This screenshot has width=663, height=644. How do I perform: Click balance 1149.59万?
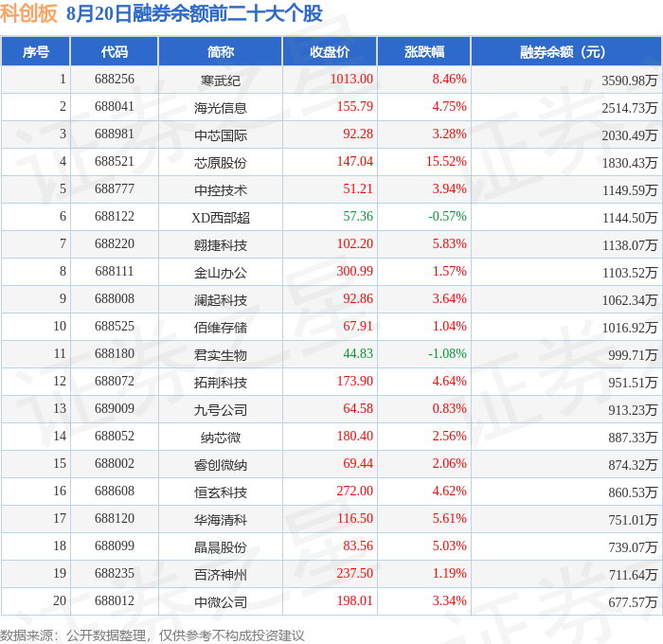629,190
